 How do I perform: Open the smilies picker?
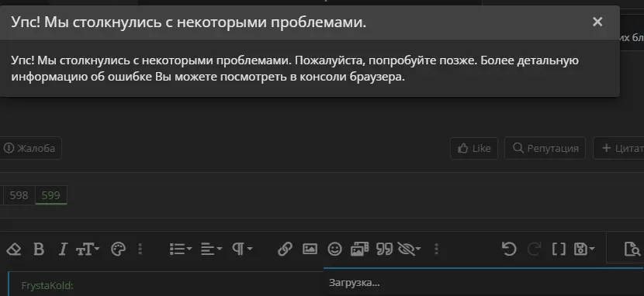334,249
